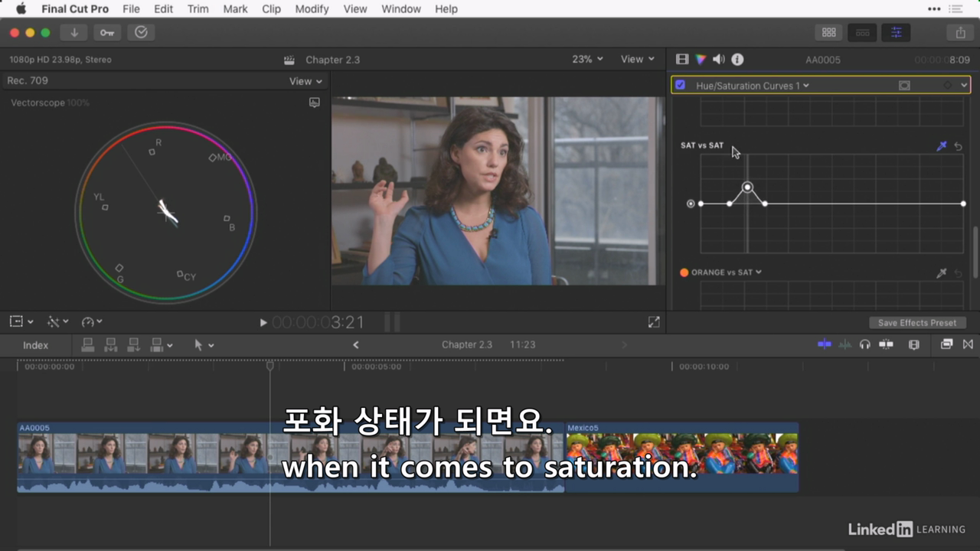Image resolution: width=980 pixels, height=551 pixels.
Task: Open the Video inspector filmstrip icon
Action: pyautogui.click(x=682, y=59)
